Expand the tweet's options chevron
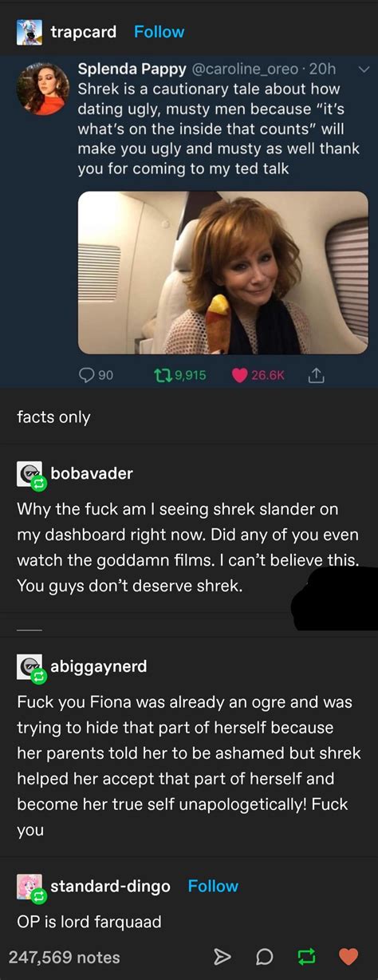Screen dimensions: 378x980 [x=364, y=69]
